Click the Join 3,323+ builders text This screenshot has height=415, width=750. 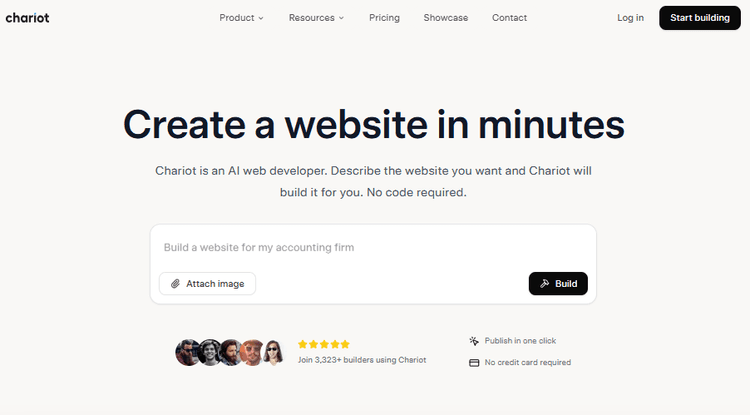pos(361,360)
